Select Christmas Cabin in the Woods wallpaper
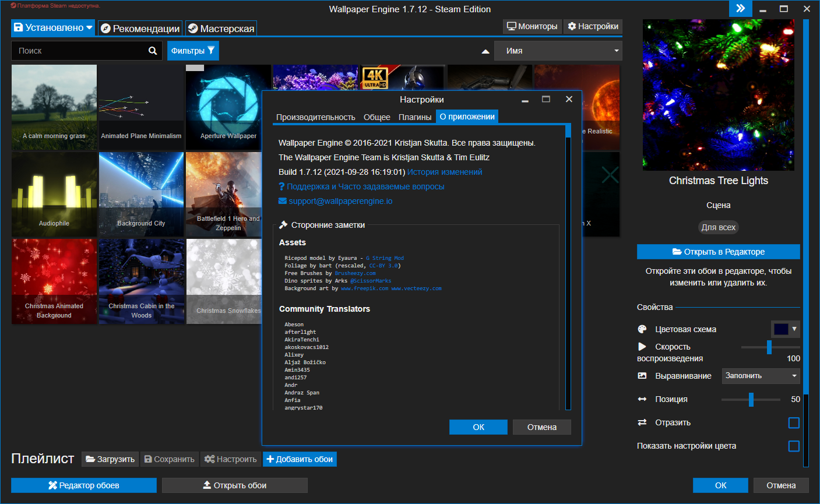Viewport: 820px width, 504px height. tap(141, 281)
